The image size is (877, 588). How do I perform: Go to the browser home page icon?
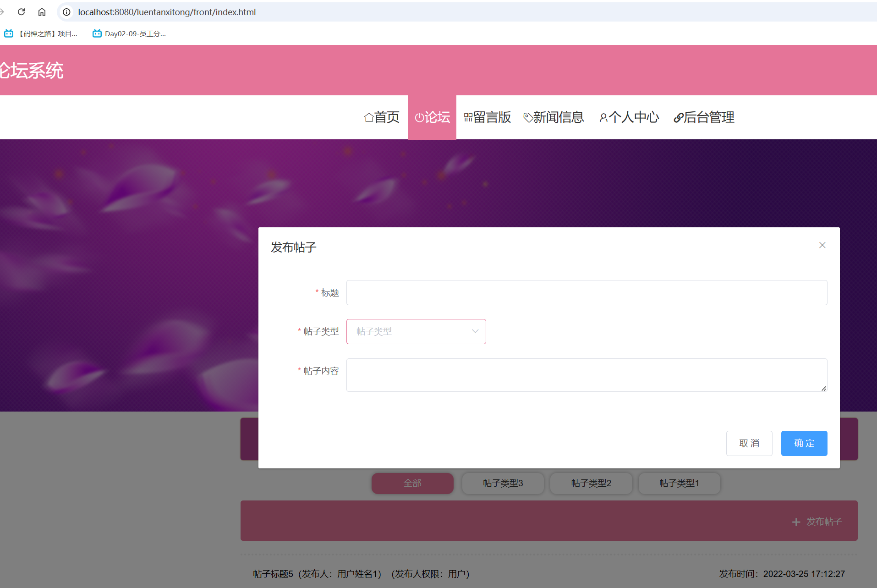click(42, 12)
